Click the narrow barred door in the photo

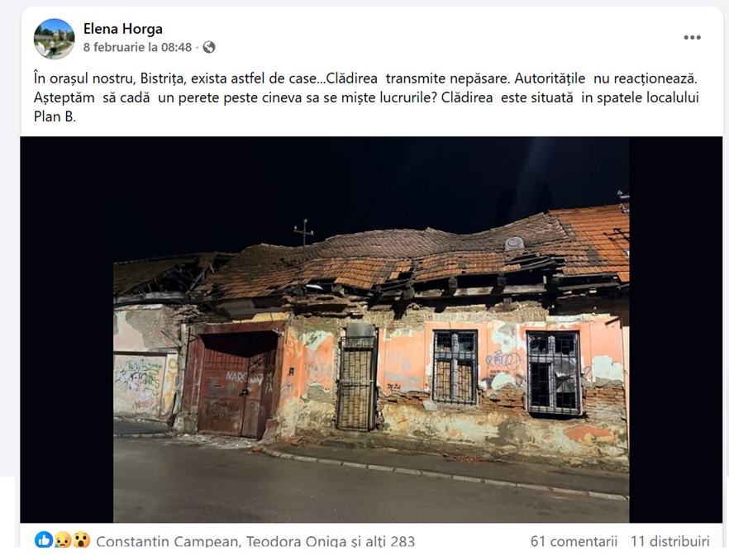click(357, 377)
